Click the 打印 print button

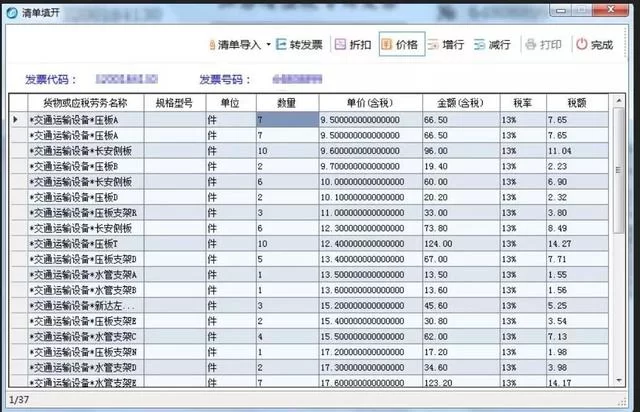543,45
